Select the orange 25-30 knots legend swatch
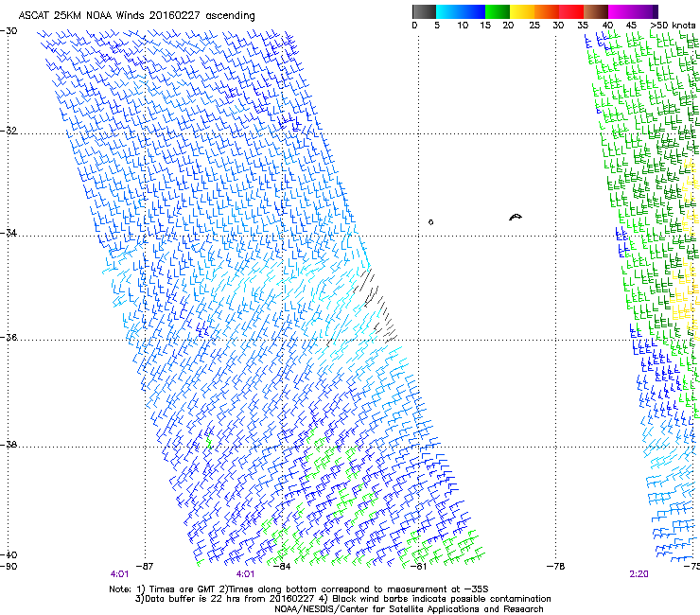This screenshot has height=615, width=700. (547, 11)
